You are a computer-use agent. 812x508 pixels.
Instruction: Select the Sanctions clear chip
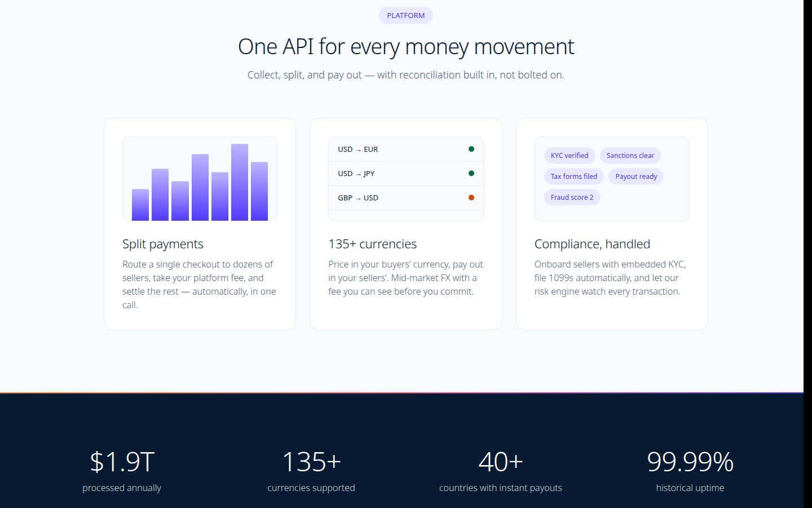(x=630, y=155)
